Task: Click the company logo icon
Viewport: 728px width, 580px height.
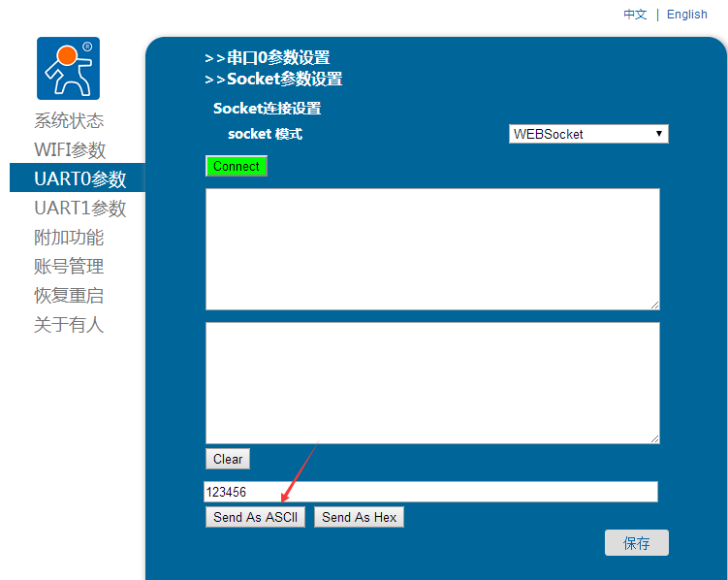Action: tap(68, 69)
